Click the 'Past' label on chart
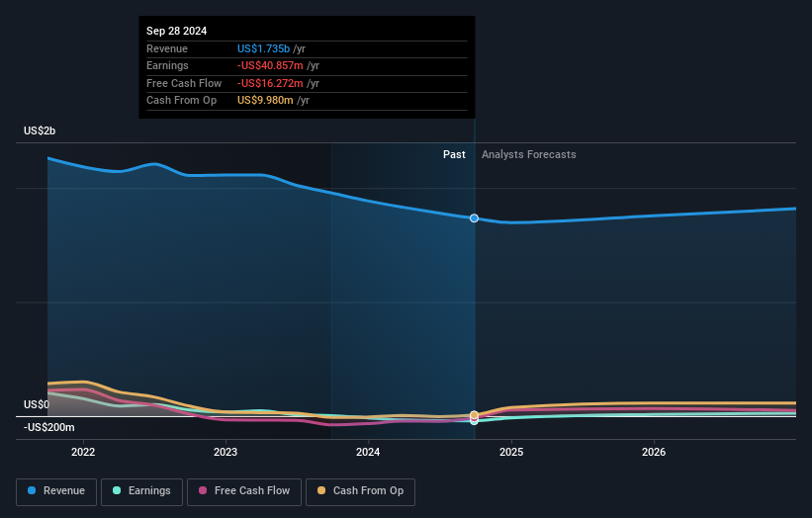Viewport: 812px width, 518px height. [454, 154]
